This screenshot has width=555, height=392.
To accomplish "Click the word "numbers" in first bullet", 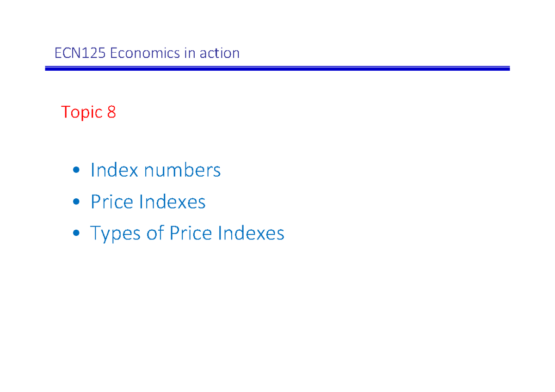I will 182,170.
